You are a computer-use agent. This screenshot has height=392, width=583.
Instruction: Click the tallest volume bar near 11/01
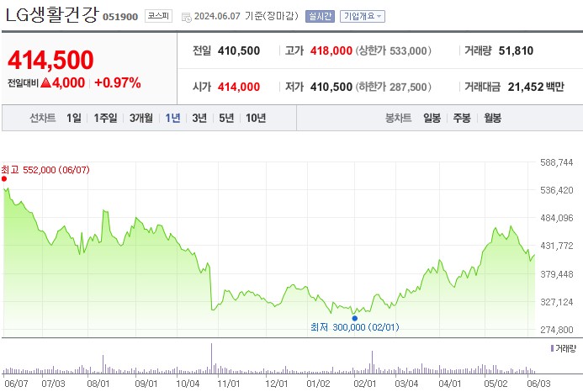click(x=211, y=358)
